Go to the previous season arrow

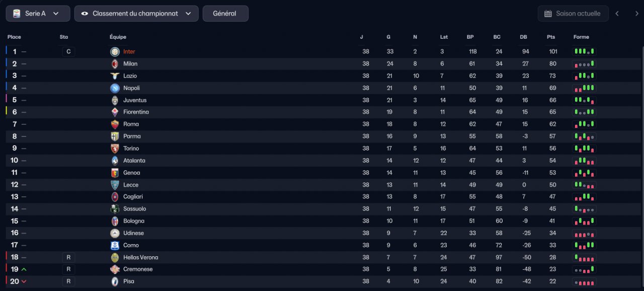(x=617, y=14)
